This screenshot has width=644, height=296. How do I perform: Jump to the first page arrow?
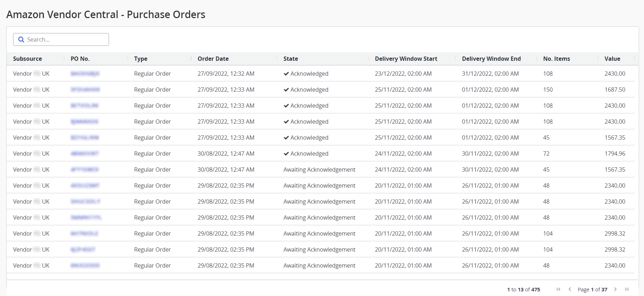[558, 289]
